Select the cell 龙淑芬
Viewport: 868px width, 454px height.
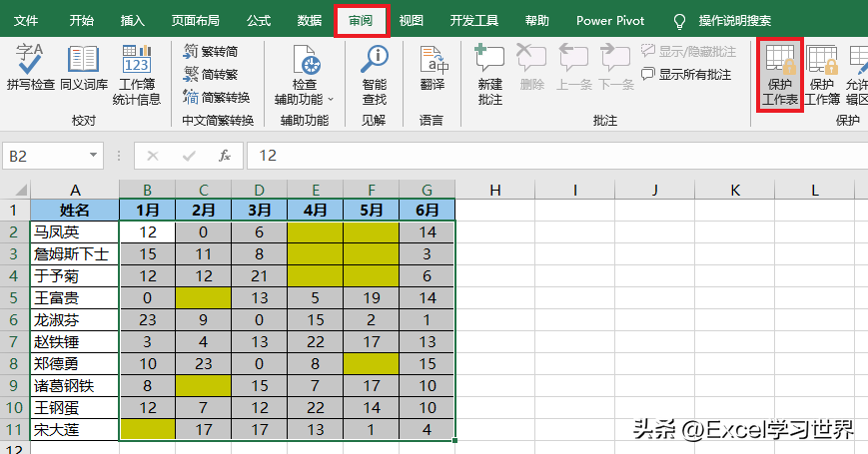click(x=75, y=320)
